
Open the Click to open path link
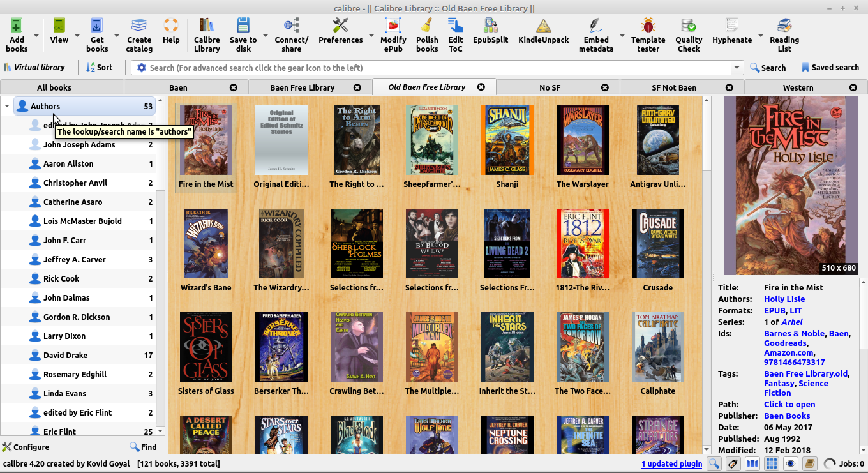click(x=789, y=404)
